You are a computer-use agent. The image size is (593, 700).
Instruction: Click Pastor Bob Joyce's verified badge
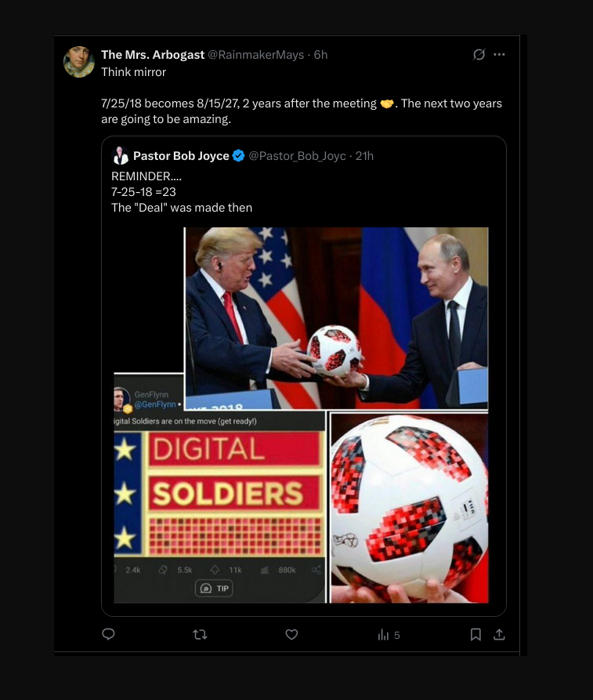(x=239, y=156)
